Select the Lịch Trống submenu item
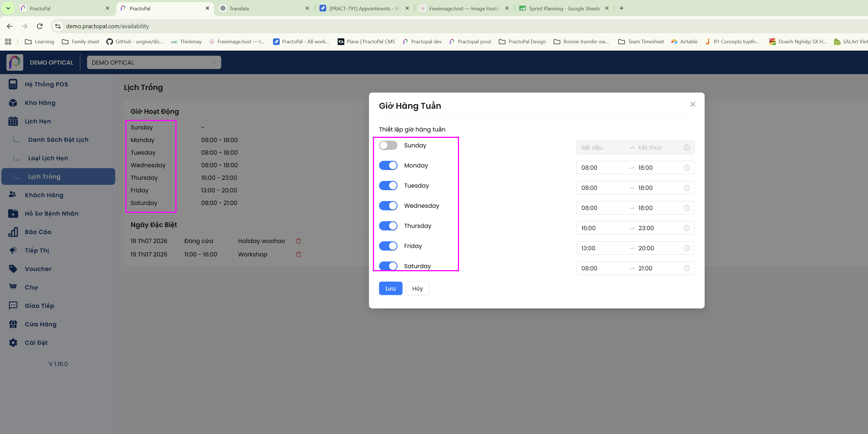Image resolution: width=868 pixels, height=434 pixels. [x=58, y=176]
